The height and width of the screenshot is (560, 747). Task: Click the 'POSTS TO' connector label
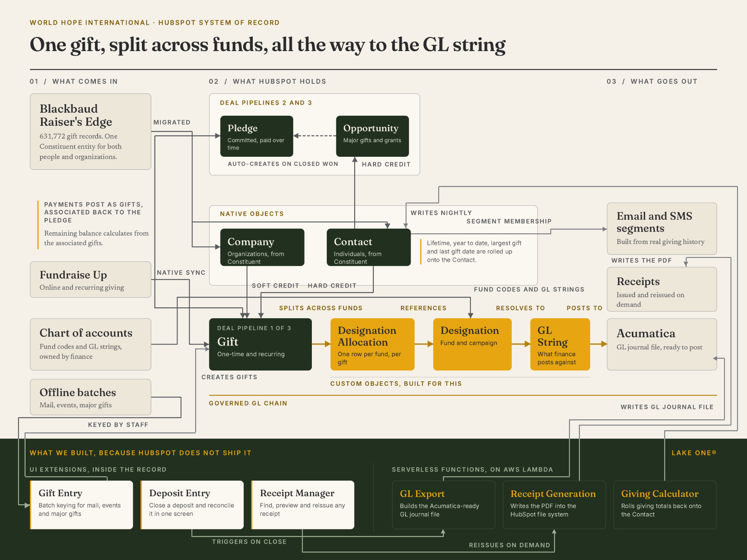(585, 308)
